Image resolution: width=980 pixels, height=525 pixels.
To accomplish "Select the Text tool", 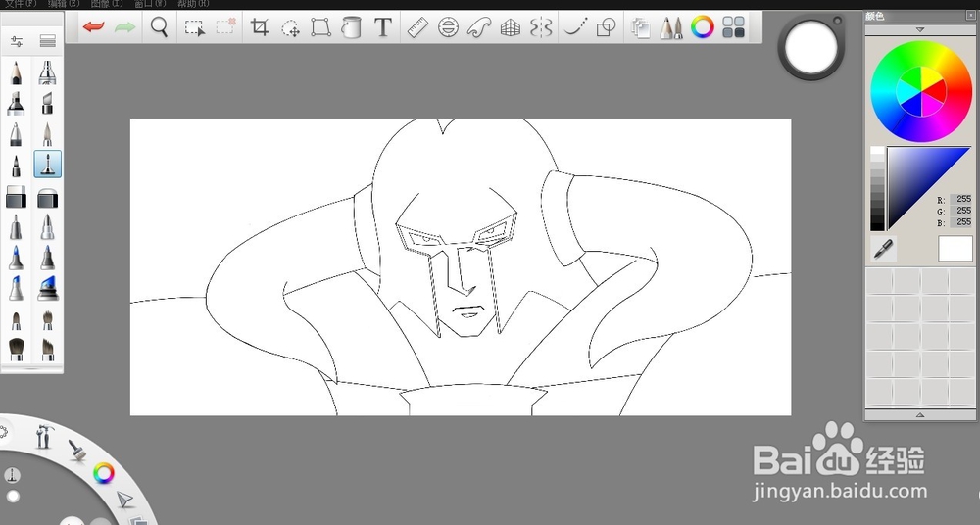I will point(383,27).
